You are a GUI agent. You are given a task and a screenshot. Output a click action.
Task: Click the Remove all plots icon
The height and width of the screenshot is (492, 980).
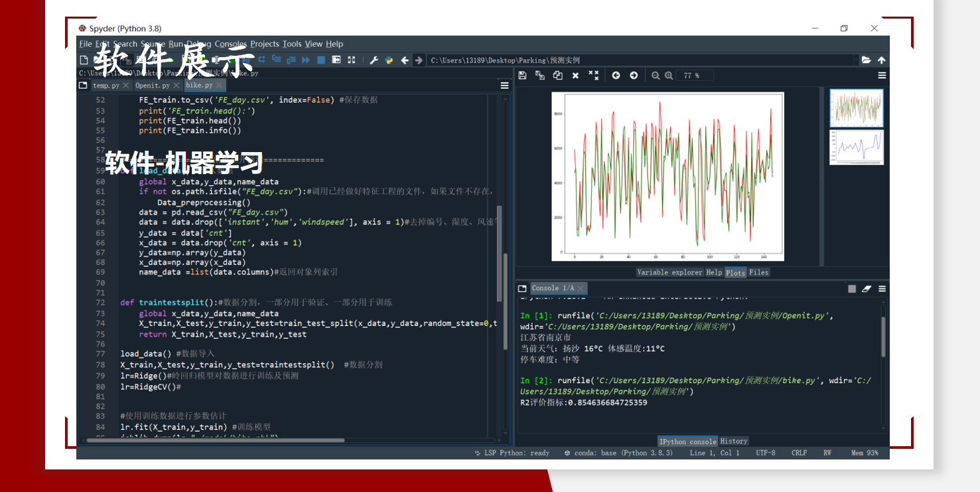594,76
